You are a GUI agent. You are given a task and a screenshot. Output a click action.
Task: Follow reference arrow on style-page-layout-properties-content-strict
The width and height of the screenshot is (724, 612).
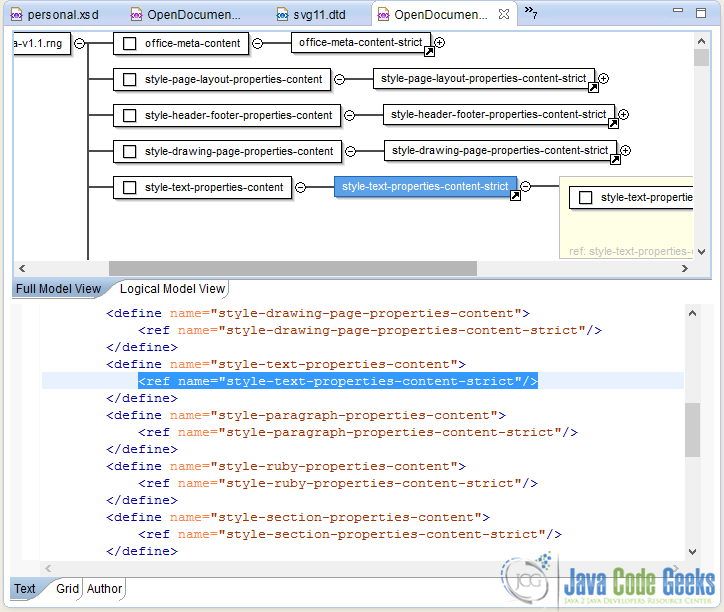coord(593,88)
